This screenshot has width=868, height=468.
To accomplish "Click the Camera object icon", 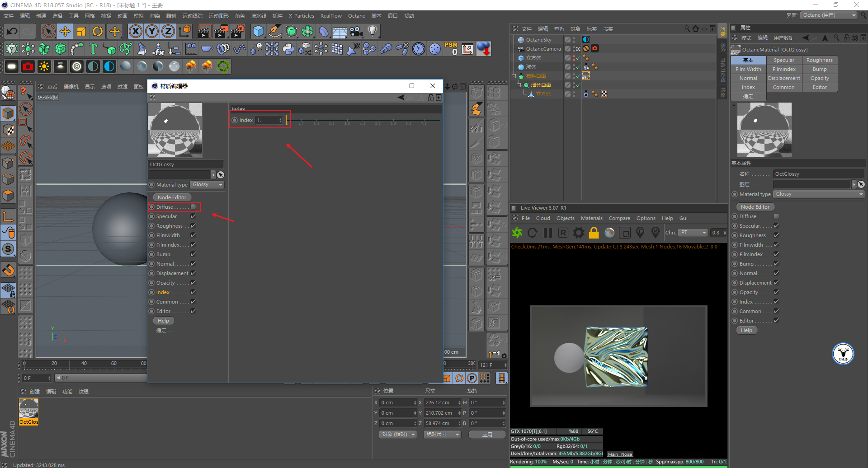I will click(x=356, y=31).
